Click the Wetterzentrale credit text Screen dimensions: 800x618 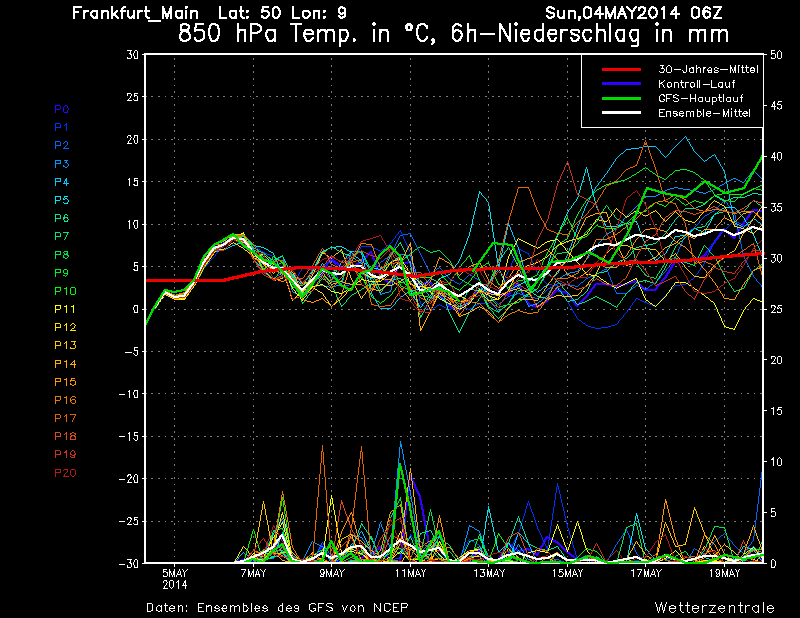(714, 608)
